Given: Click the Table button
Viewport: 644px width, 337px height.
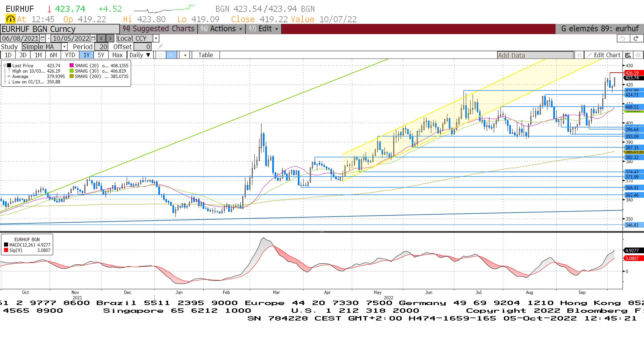Looking at the screenshot, I should tap(205, 55).
